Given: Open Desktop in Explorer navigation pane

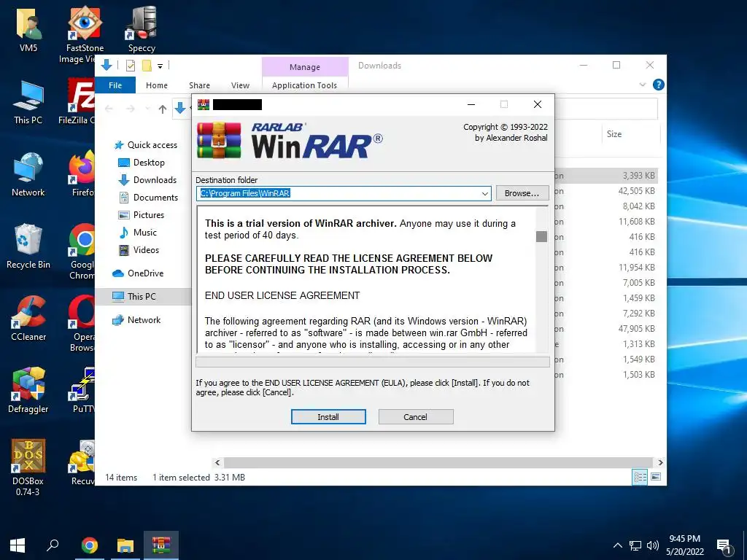Looking at the screenshot, I should tap(142, 163).
